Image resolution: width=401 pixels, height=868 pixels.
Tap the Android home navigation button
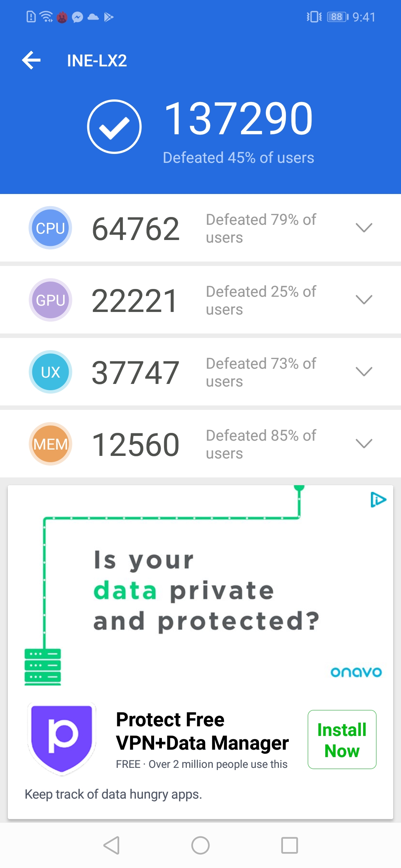click(x=200, y=845)
